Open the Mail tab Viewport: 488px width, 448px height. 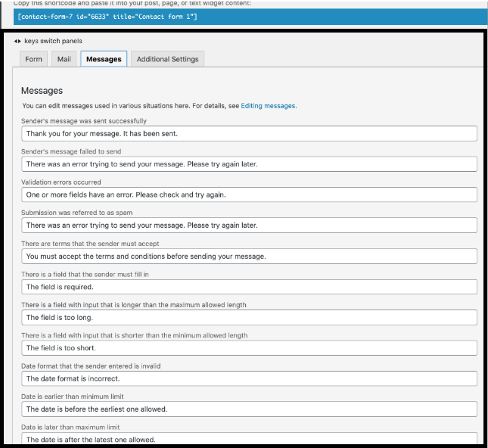click(64, 59)
